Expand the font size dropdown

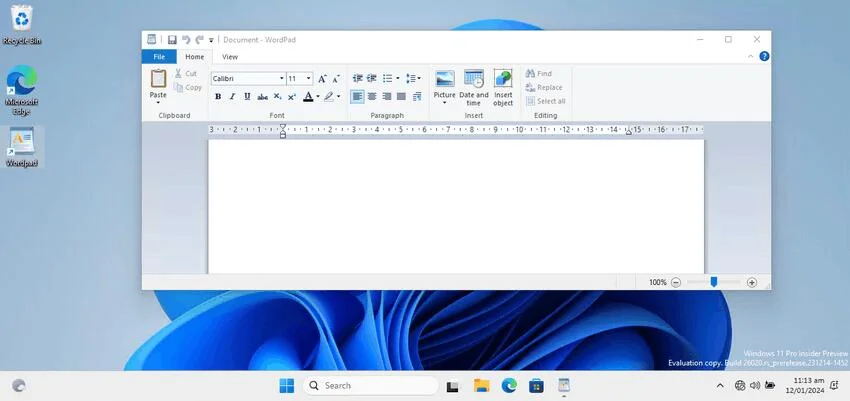click(x=309, y=78)
